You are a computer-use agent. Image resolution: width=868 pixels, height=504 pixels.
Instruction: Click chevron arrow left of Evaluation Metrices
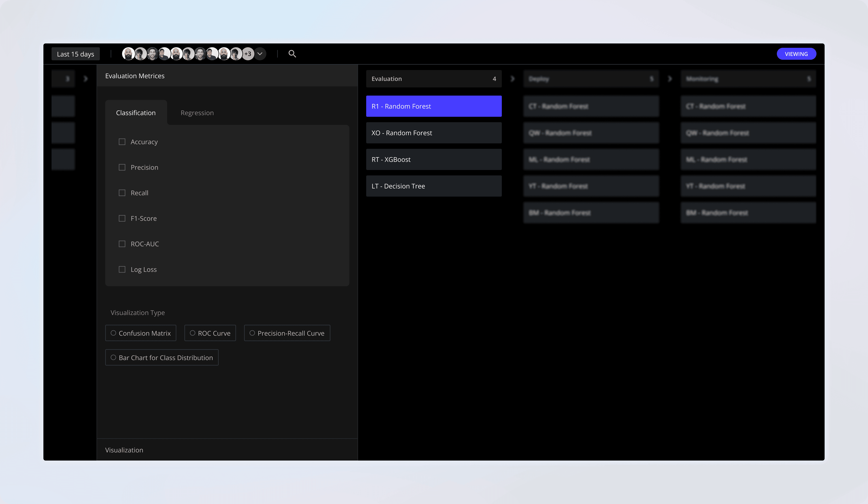[86, 79]
